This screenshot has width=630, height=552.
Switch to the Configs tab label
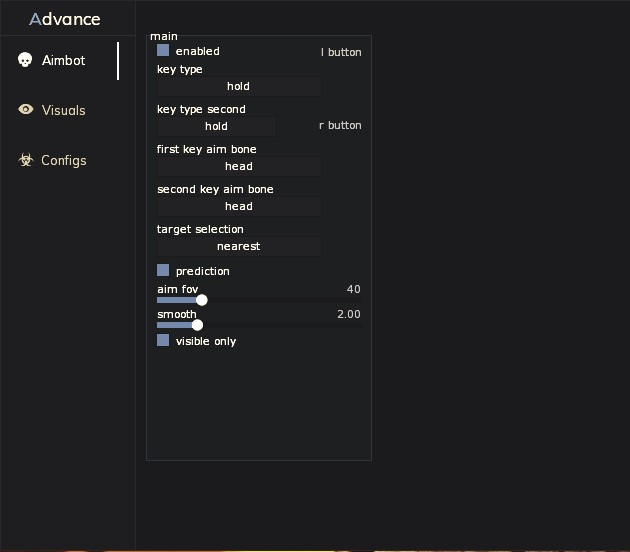point(63,160)
